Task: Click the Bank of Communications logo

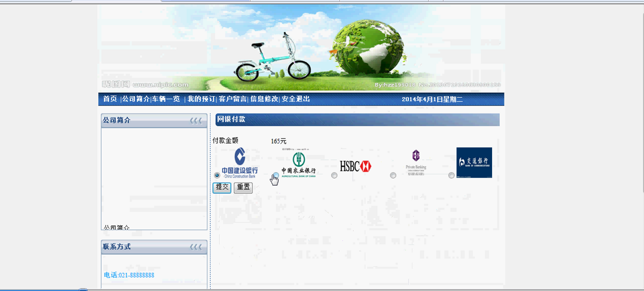Action: 474,163
